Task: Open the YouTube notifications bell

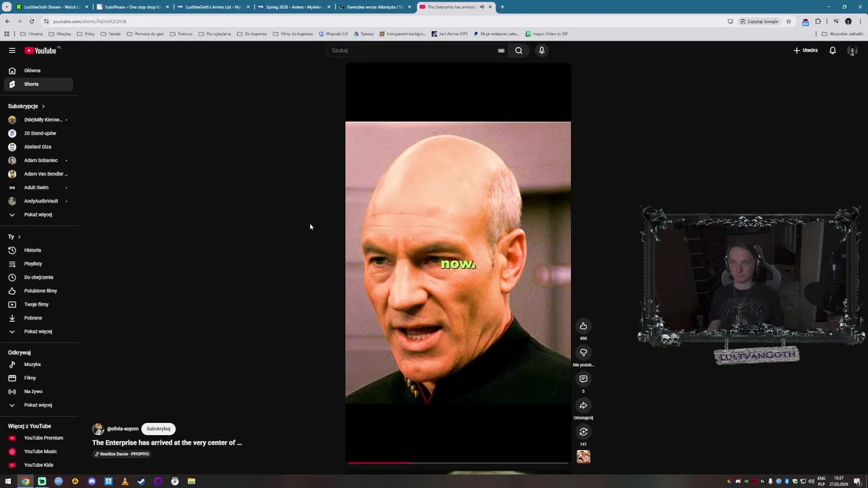Action: click(833, 50)
